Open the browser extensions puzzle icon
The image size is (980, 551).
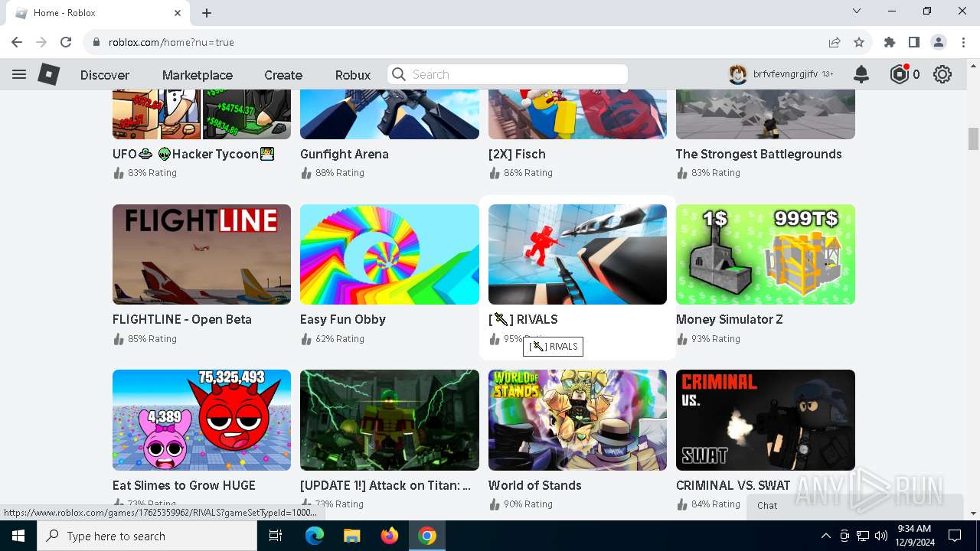click(x=890, y=42)
